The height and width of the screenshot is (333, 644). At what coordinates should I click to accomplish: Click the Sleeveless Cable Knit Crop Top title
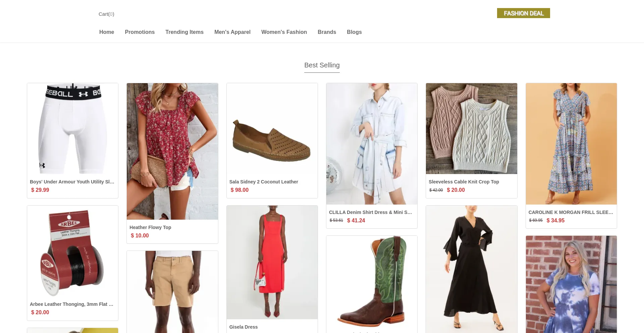coord(464,182)
